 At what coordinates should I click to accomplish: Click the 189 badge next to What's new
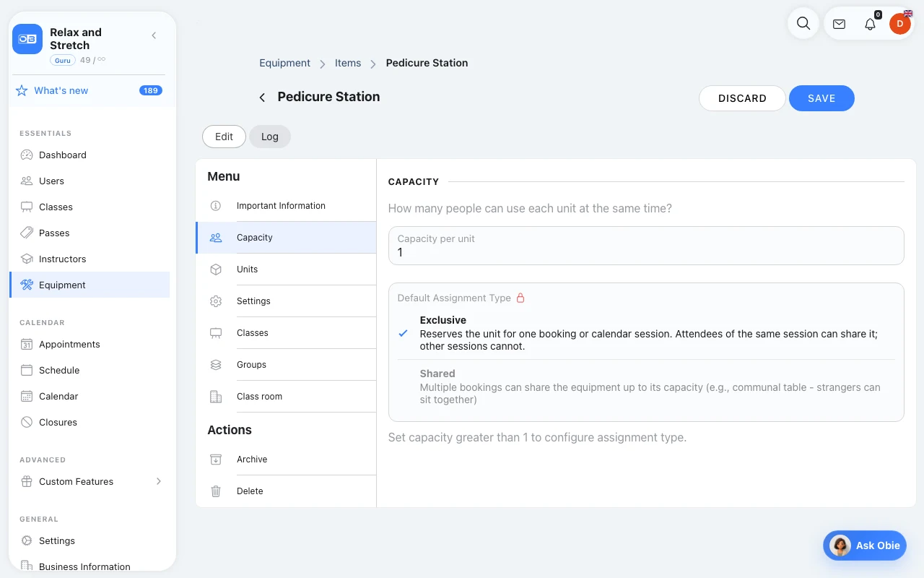pos(151,90)
